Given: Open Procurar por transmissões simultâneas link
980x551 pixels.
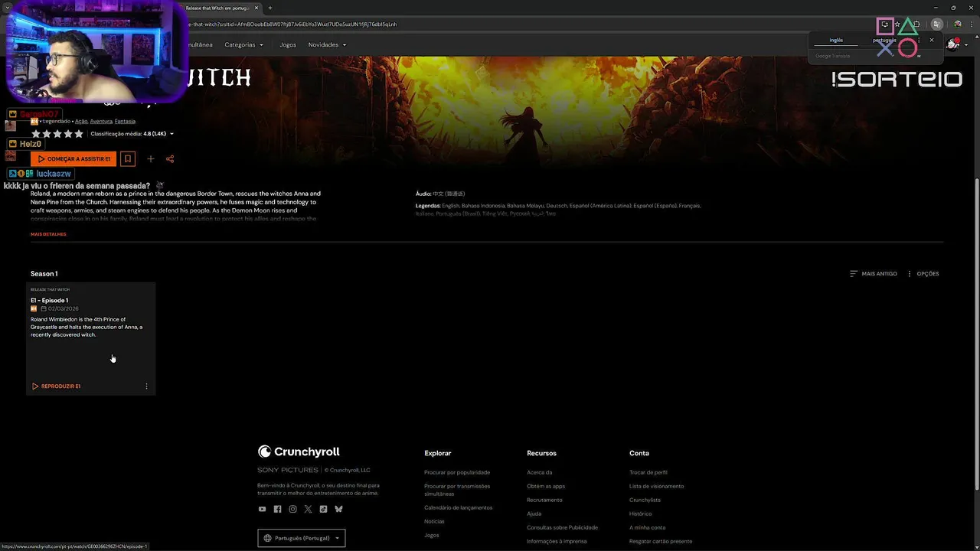Looking at the screenshot, I should 457,490.
